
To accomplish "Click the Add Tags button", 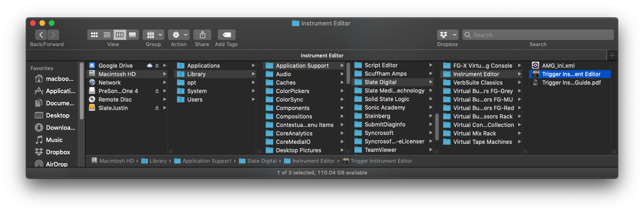I will (x=226, y=35).
